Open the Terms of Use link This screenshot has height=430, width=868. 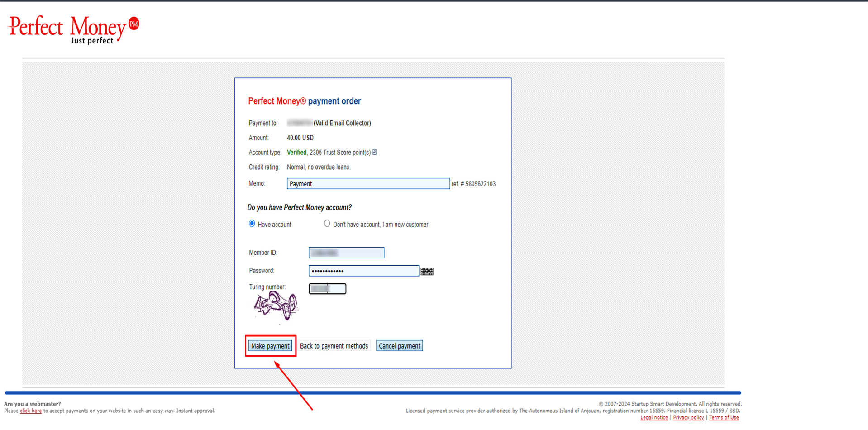[x=724, y=418]
